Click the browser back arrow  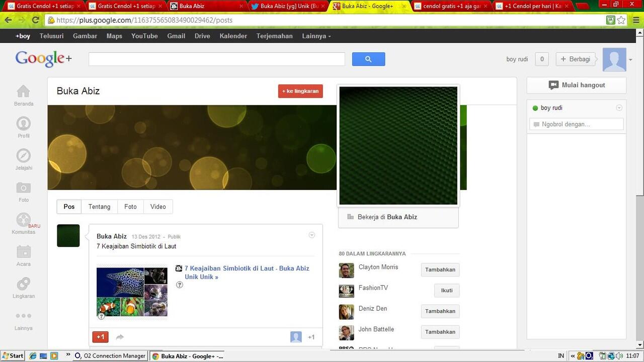(9, 21)
